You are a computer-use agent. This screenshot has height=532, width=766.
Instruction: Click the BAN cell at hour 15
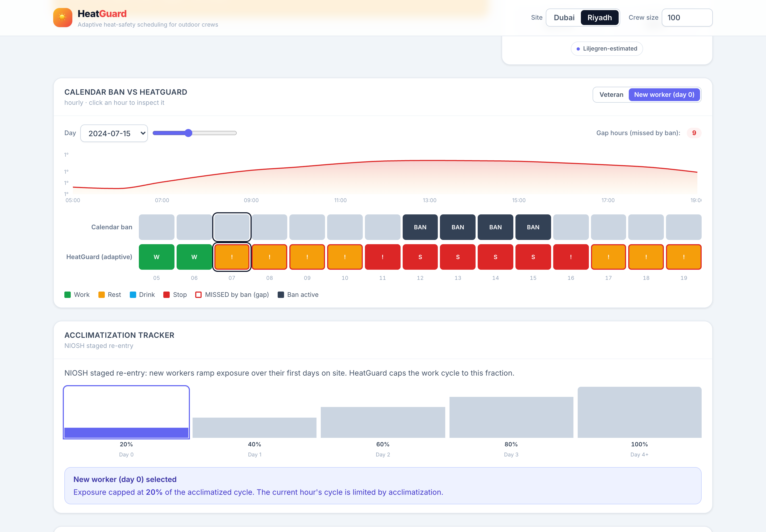[x=533, y=227]
